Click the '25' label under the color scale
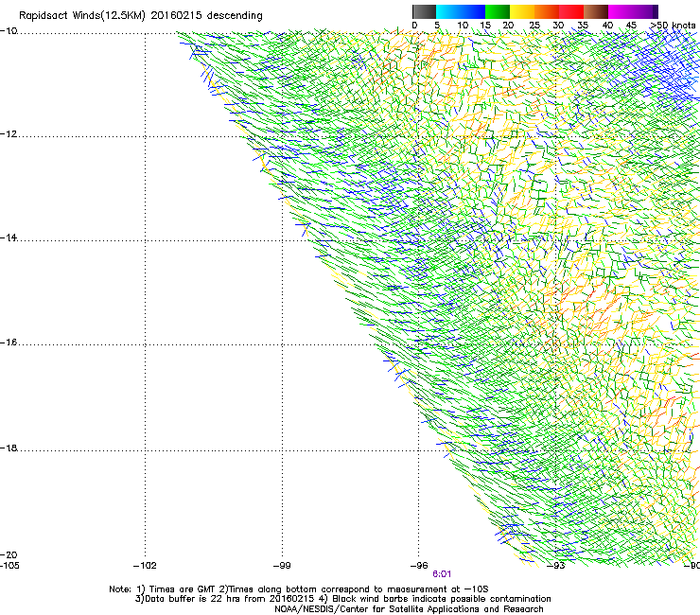This screenshot has height=615, width=700. [x=534, y=26]
